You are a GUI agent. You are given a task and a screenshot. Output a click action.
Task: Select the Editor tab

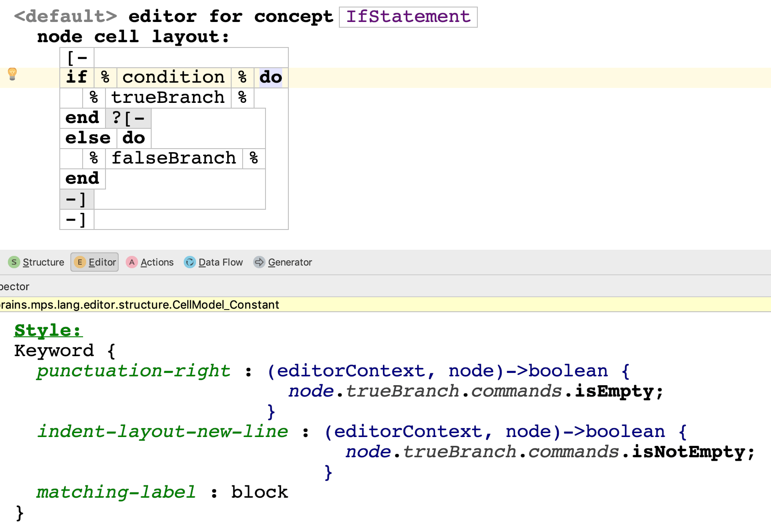click(95, 262)
